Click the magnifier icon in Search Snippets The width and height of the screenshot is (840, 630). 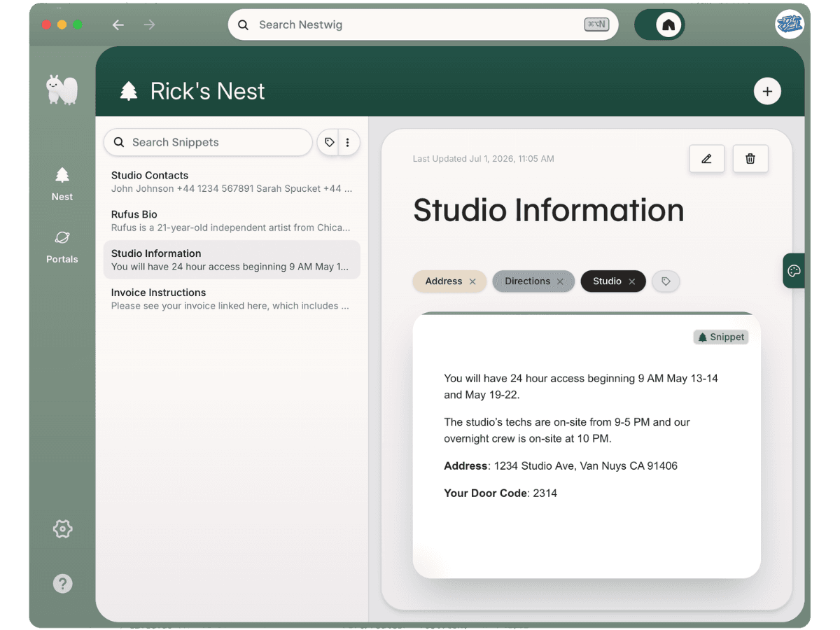tap(119, 142)
